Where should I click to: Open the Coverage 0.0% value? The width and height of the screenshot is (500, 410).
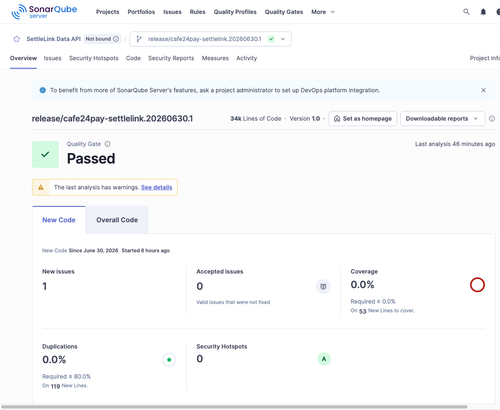point(362,285)
